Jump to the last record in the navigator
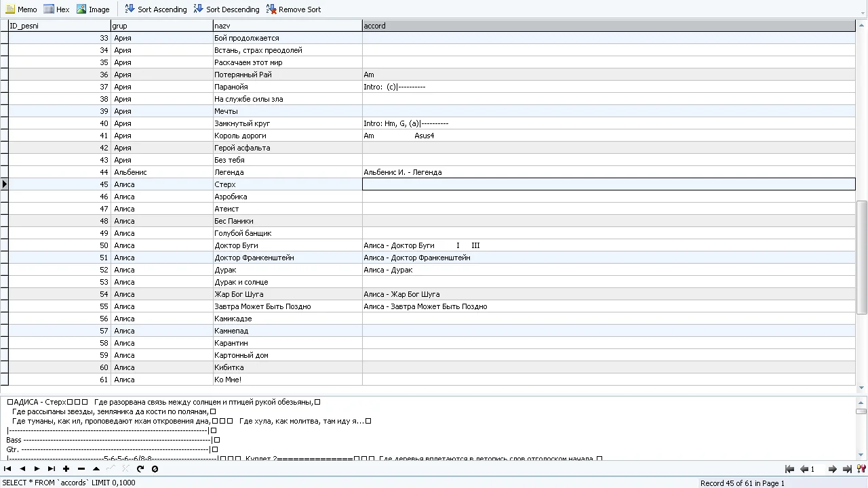 pos(52,468)
